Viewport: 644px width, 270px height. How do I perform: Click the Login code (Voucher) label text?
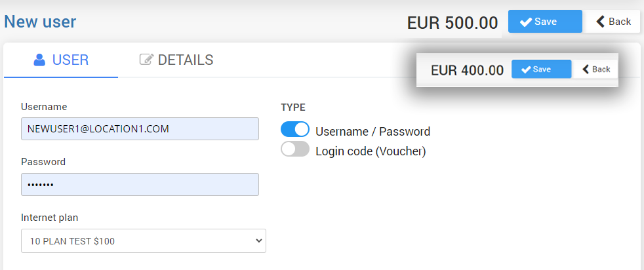click(x=371, y=151)
